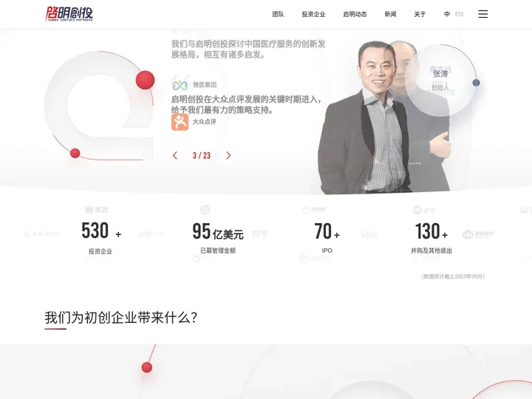Click the 数据统计截止2023年05月 note
This screenshot has width=532, height=399.
[x=453, y=276]
